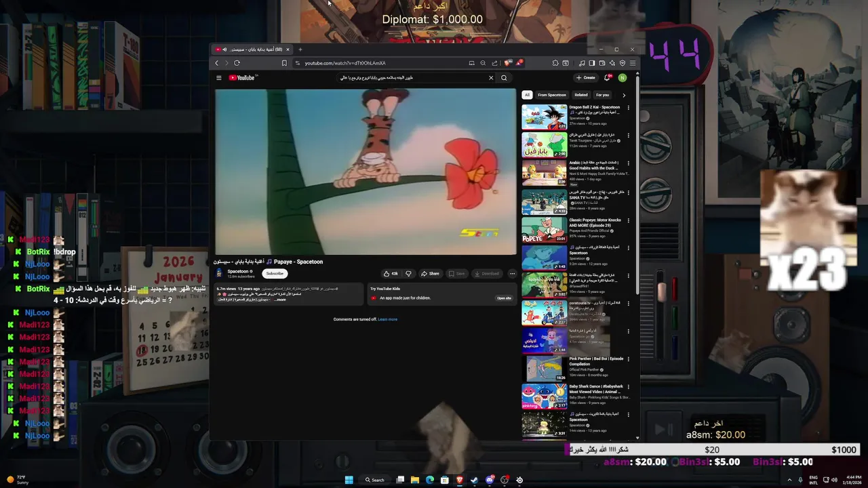Go to YouTube home logo
This screenshot has height=488, width=868.
click(241, 78)
